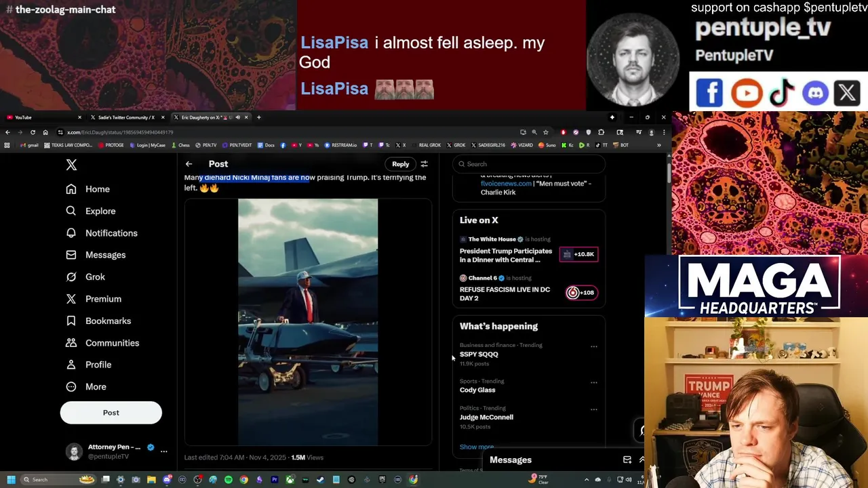Image resolution: width=868 pixels, height=488 pixels.
Task: Open Profile from the sidebar
Action: (88, 365)
